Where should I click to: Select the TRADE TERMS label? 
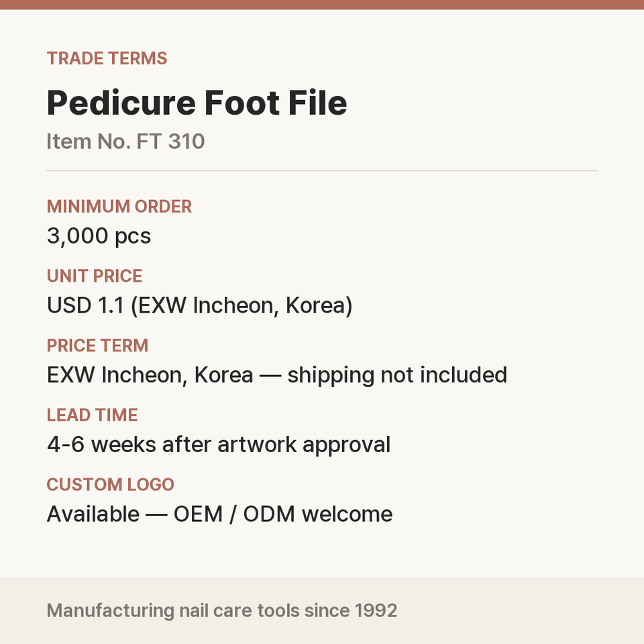[x=107, y=58]
